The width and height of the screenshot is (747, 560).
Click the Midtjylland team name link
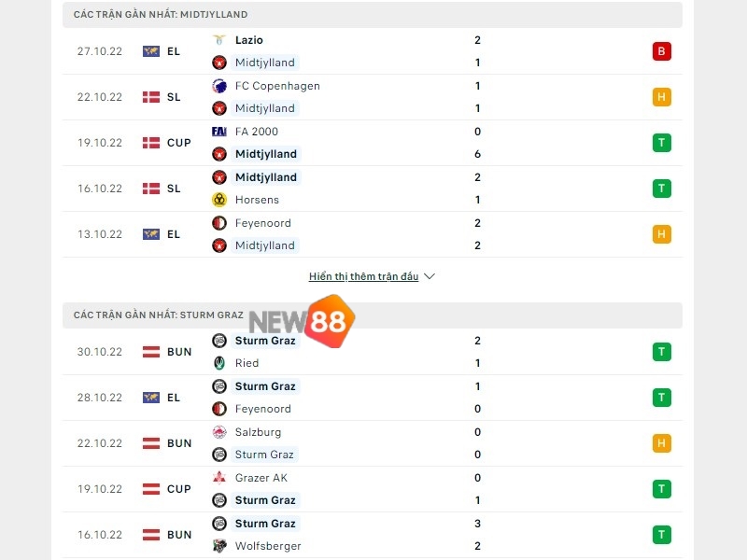click(x=265, y=63)
